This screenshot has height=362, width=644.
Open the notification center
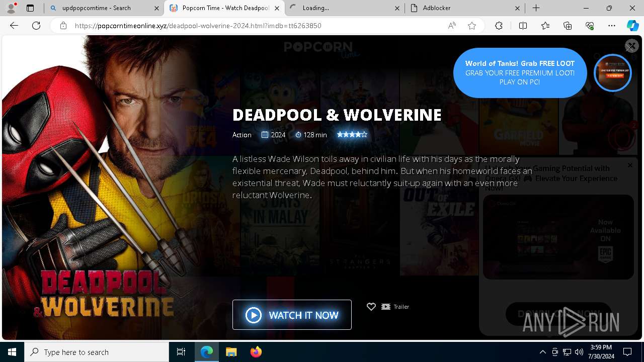[627, 352]
